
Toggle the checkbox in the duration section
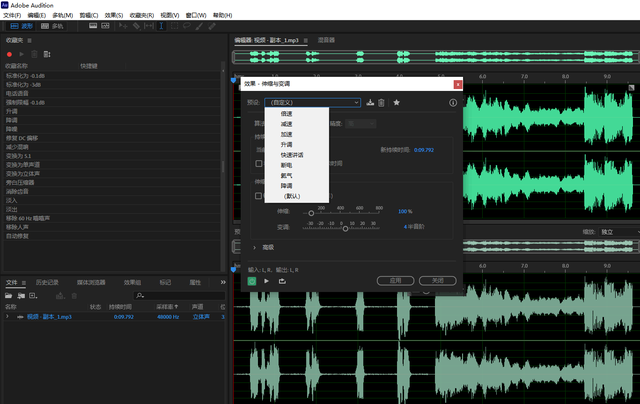(259, 164)
